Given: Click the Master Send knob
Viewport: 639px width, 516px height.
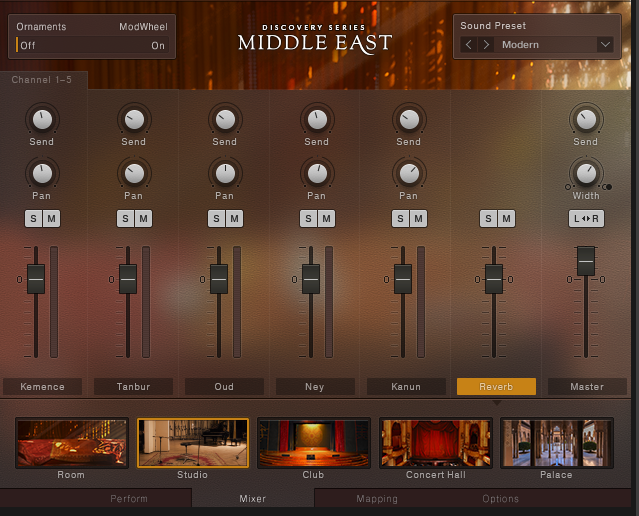Looking at the screenshot, I should coord(586,119).
